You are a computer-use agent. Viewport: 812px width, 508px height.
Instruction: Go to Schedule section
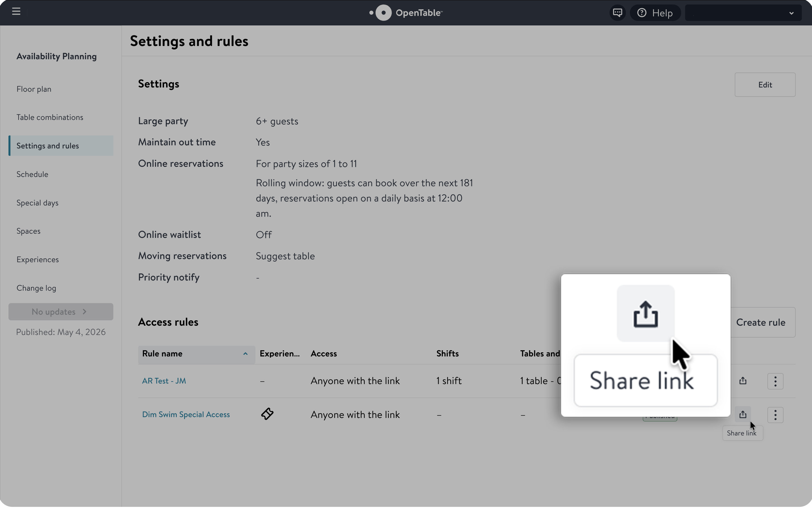click(x=32, y=174)
